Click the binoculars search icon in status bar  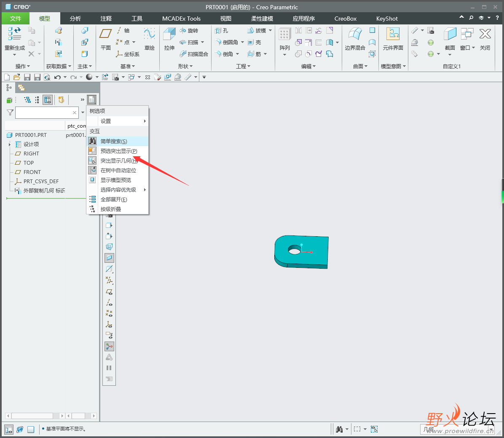[339, 429]
